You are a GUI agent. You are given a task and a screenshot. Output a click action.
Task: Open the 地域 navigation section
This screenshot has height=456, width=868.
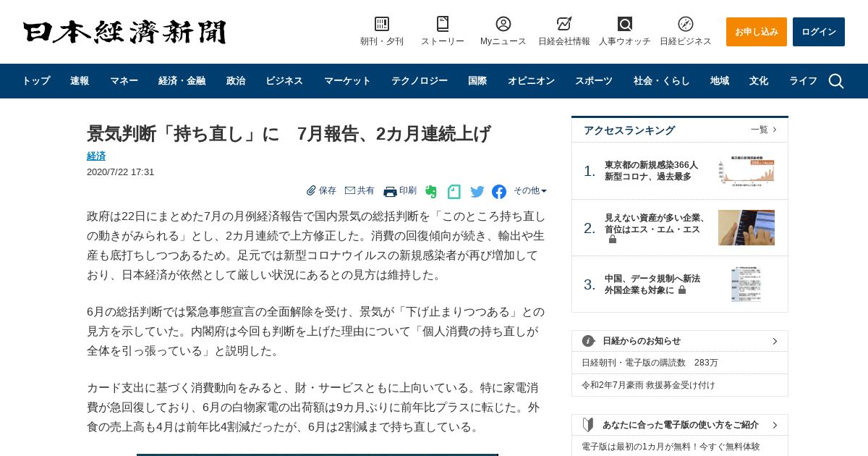[x=720, y=81]
